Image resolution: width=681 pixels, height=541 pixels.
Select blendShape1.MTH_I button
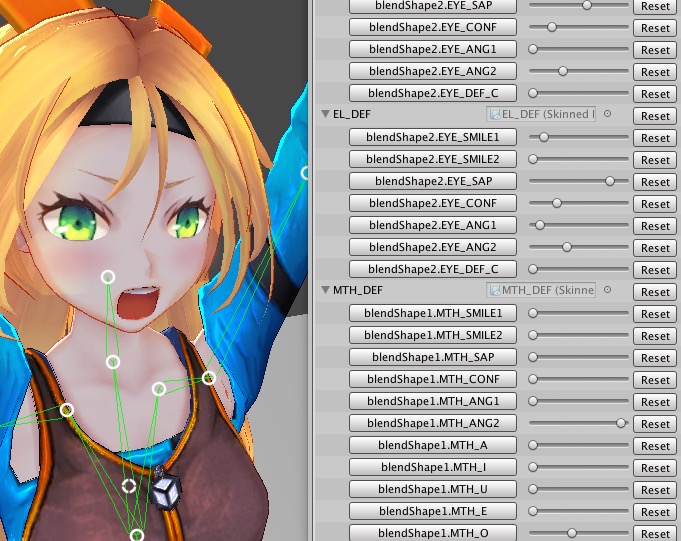[433, 467]
